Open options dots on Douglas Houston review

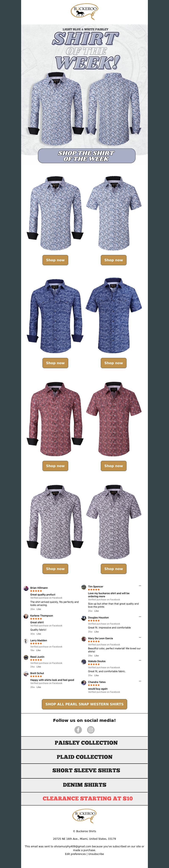click(140, 616)
